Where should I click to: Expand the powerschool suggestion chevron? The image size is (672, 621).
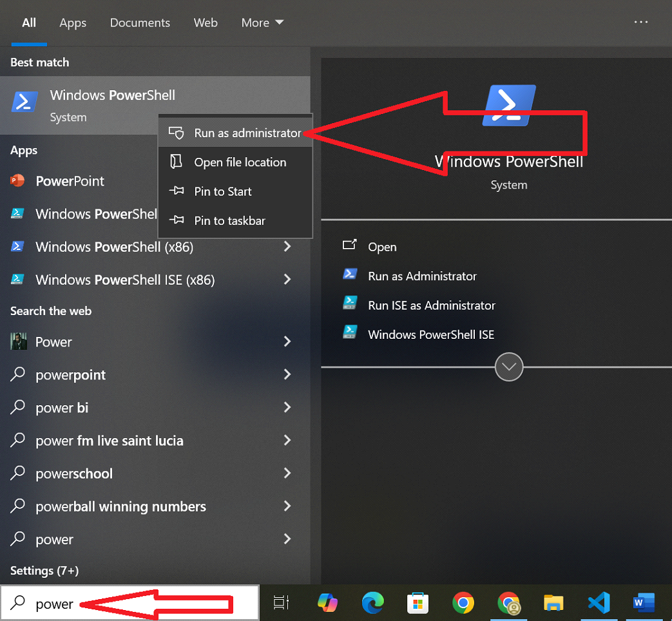pos(287,473)
